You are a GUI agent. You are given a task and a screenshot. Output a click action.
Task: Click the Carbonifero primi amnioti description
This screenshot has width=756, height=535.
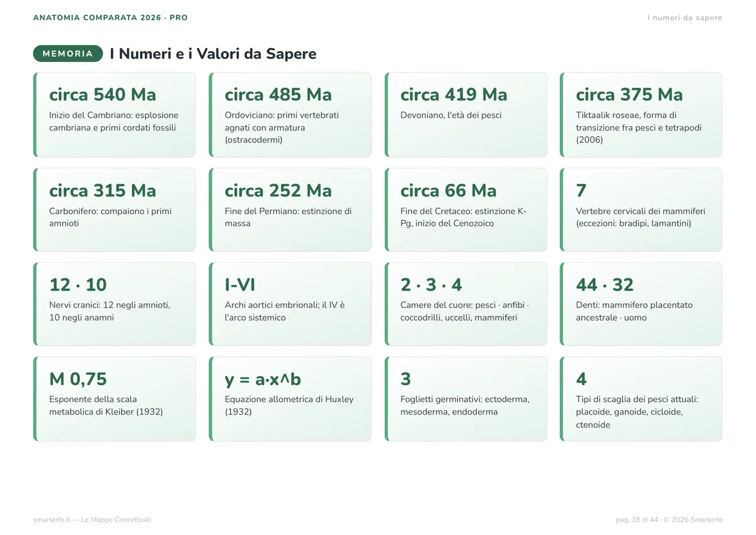click(110, 217)
